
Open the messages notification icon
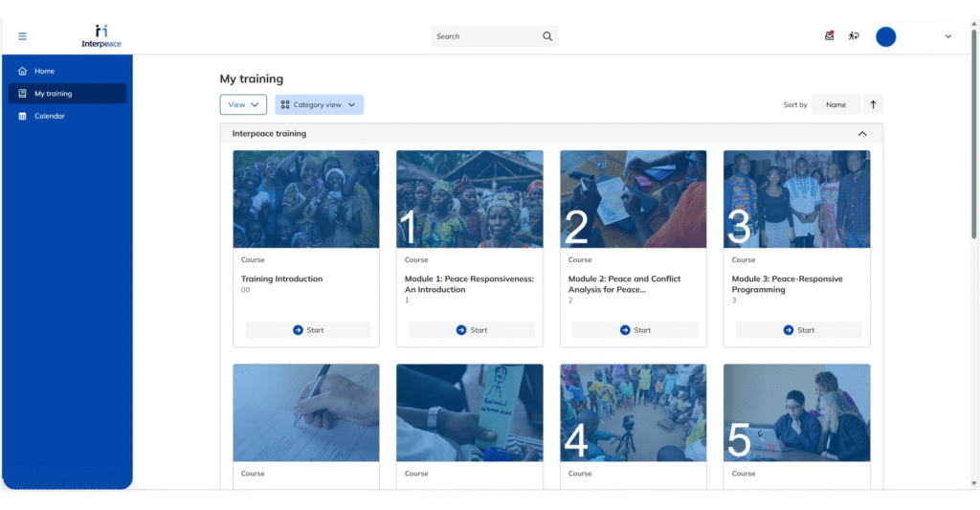(829, 36)
